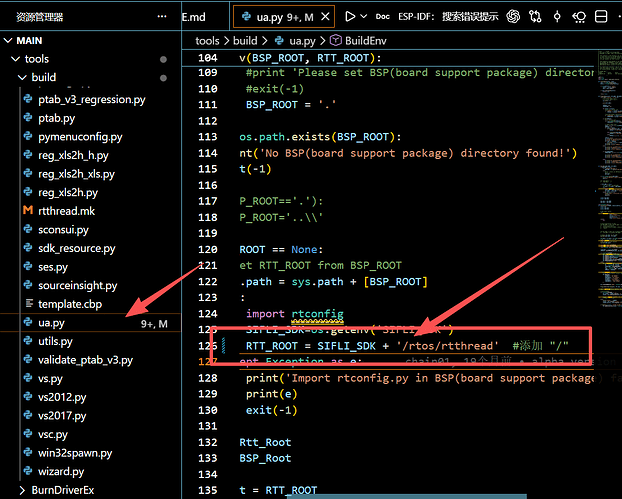The height and width of the screenshot is (499, 622).
Task: Open validate_ptab_v3.py file
Action: (x=85, y=360)
